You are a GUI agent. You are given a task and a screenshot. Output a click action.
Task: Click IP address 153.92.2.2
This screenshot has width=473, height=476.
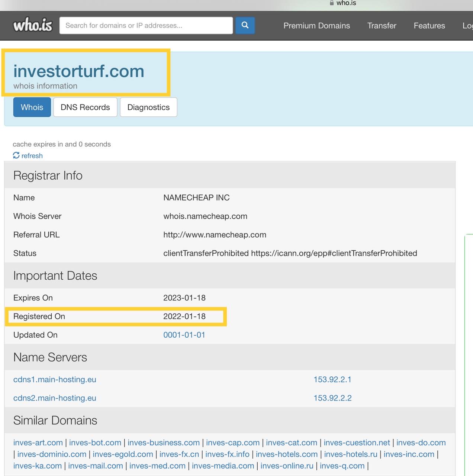click(332, 398)
